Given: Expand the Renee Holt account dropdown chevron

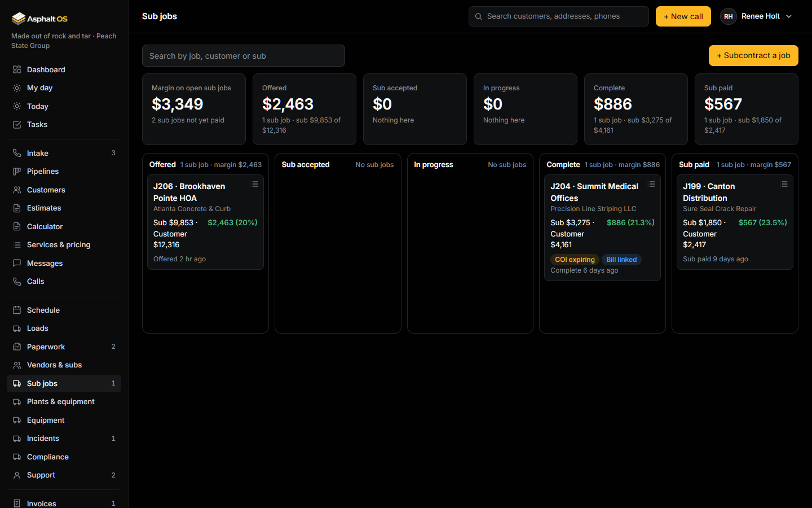Looking at the screenshot, I should [789, 16].
